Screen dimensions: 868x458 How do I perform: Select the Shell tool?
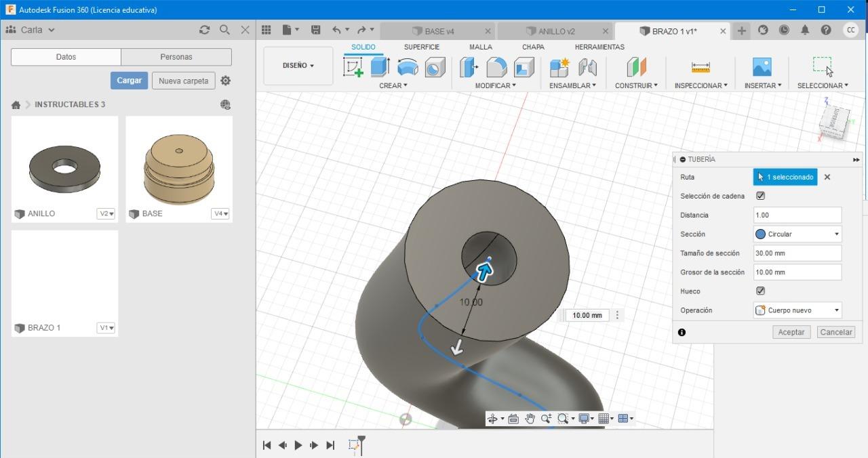pos(524,67)
